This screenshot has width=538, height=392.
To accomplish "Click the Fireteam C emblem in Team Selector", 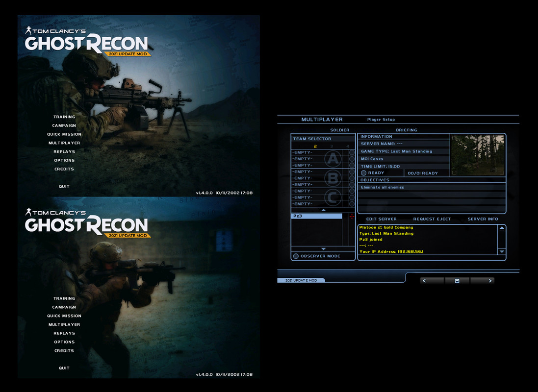I will tap(333, 197).
